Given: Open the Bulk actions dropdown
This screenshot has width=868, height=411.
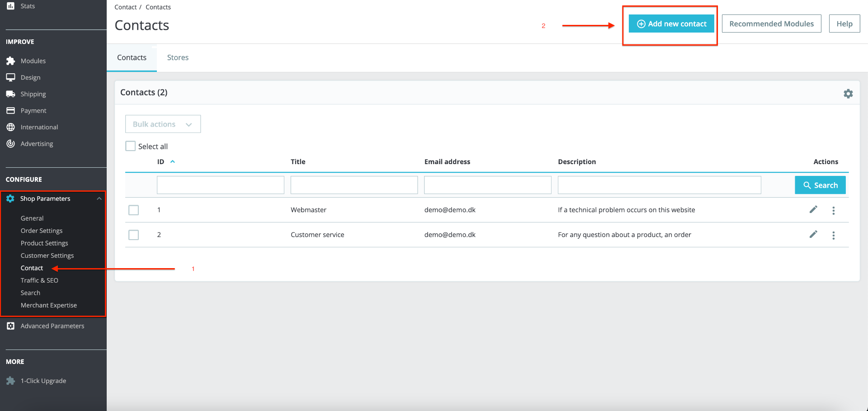Looking at the screenshot, I should [x=163, y=124].
